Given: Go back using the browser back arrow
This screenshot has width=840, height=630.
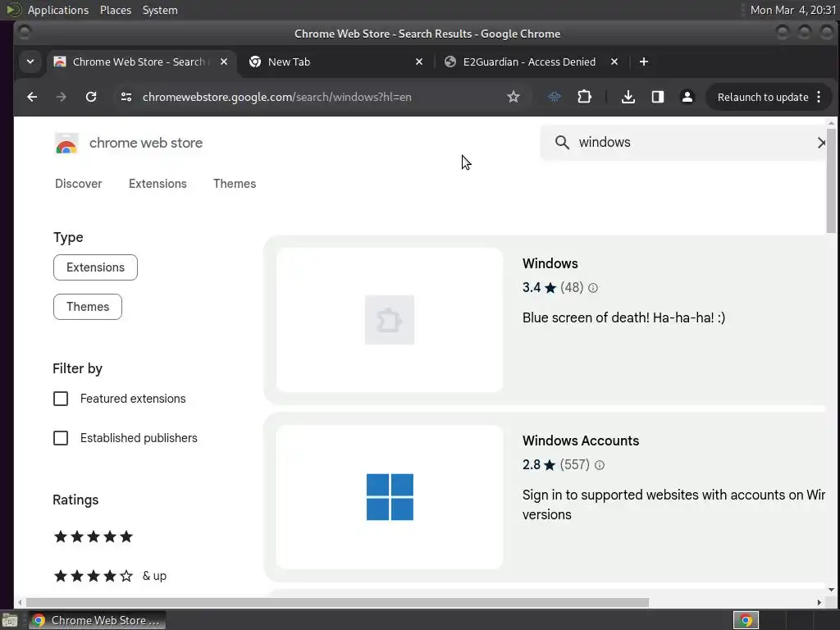Looking at the screenshot, I should (x=32, y=97).
